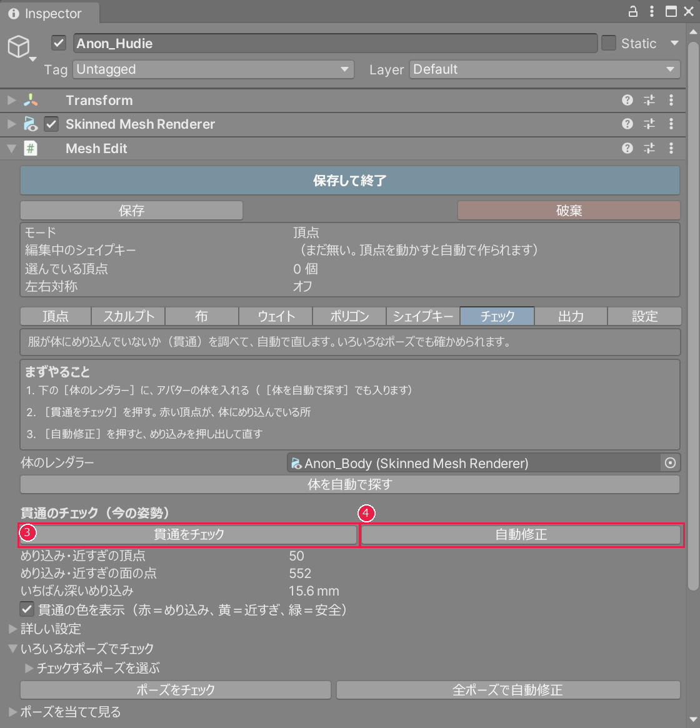Click 体を自動で探す button
The image size is (700, 728).
point(350,484)
